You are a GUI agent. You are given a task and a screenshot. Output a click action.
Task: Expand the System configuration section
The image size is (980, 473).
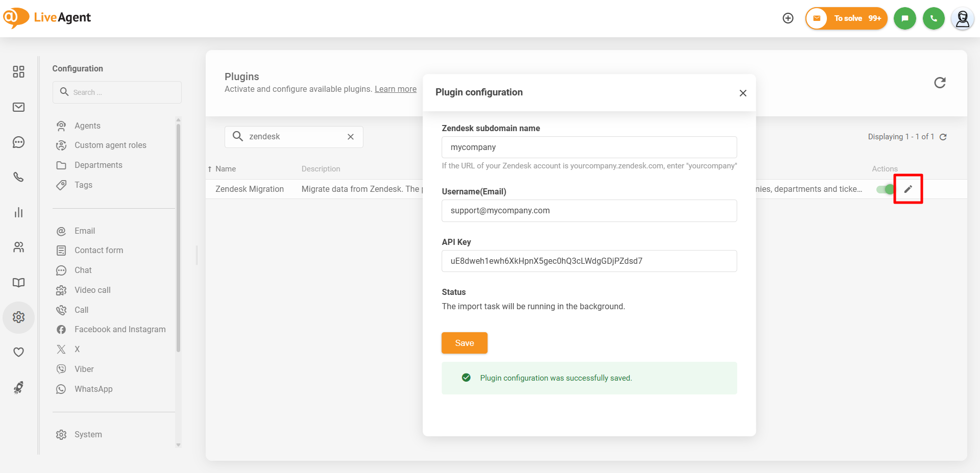tap(88, 435)
